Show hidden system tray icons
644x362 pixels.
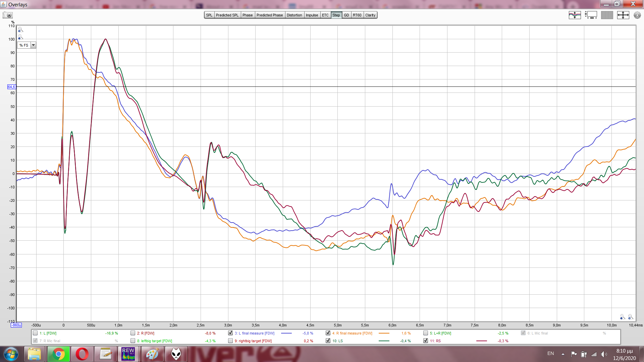tap(563, 354)
